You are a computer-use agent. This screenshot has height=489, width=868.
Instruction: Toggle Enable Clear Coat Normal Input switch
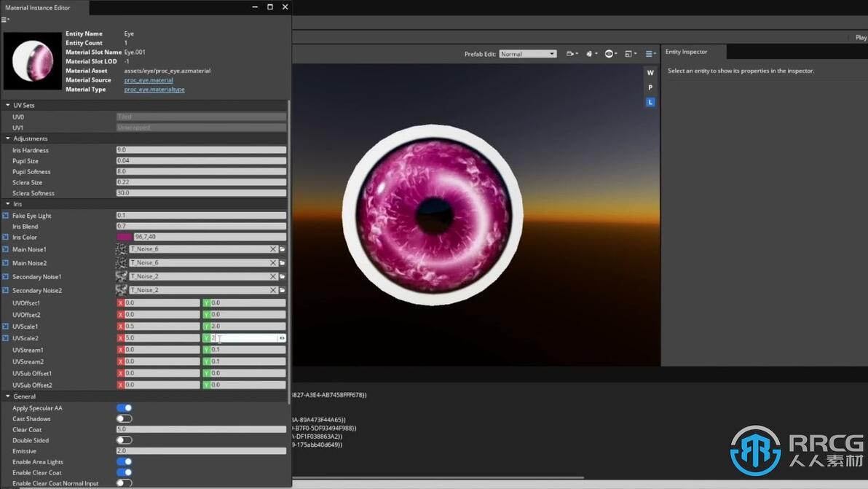(124, 483)
